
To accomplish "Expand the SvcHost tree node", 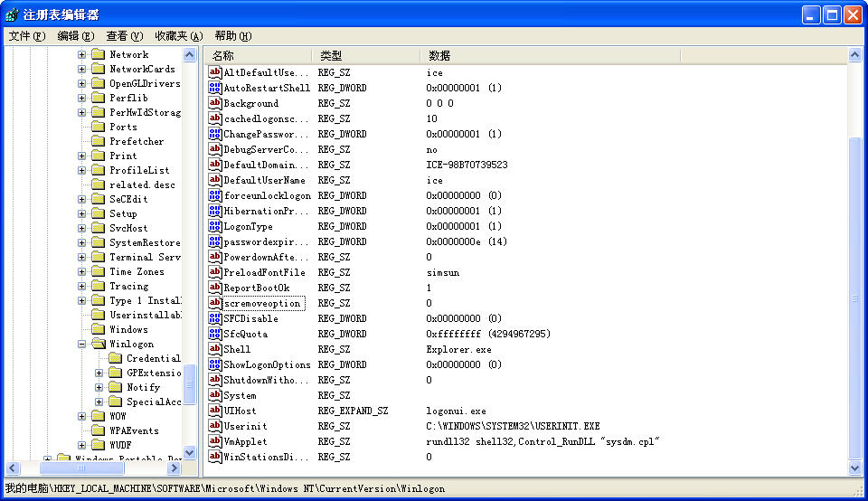I will (x=82, y=228).
